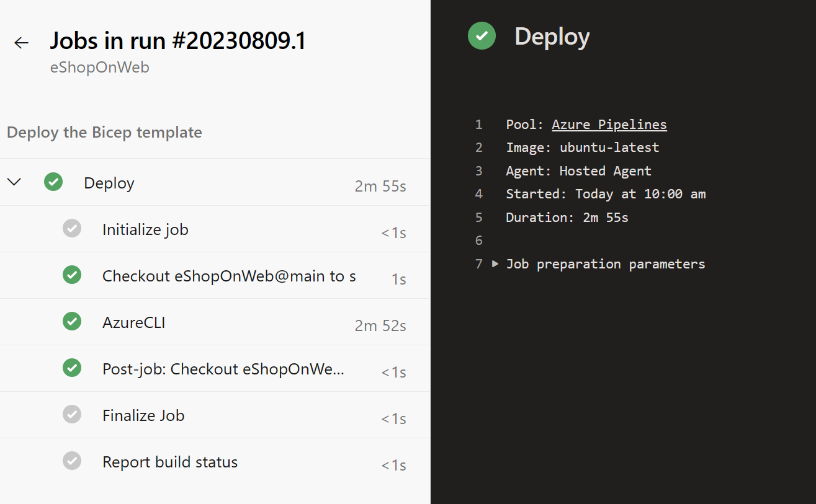Click the green success icon beside Deploy job

53,182
